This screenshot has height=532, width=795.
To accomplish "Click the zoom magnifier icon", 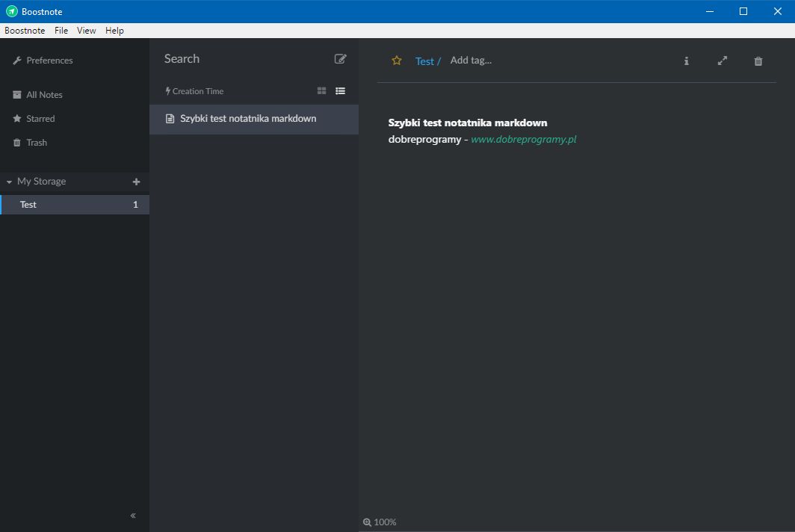I will point(367,522).
